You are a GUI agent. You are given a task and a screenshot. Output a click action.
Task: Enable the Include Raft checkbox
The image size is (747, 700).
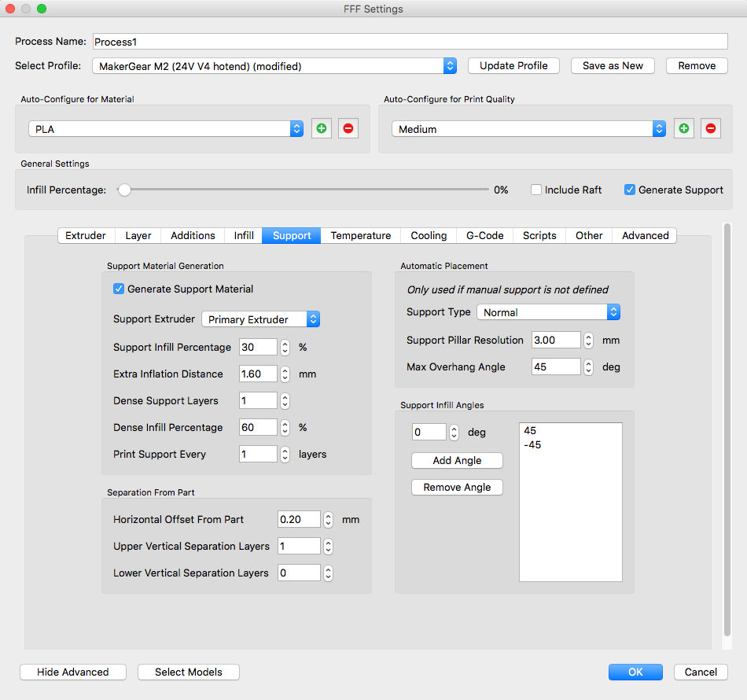[536, 190]
